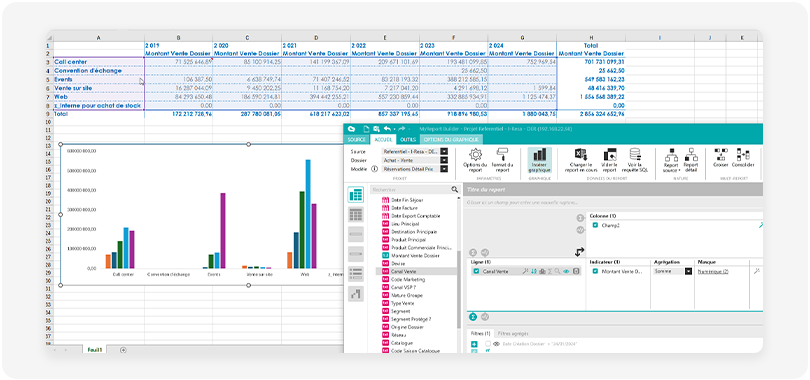Open the Filtres agrégés tab

(x=512, y=334)
